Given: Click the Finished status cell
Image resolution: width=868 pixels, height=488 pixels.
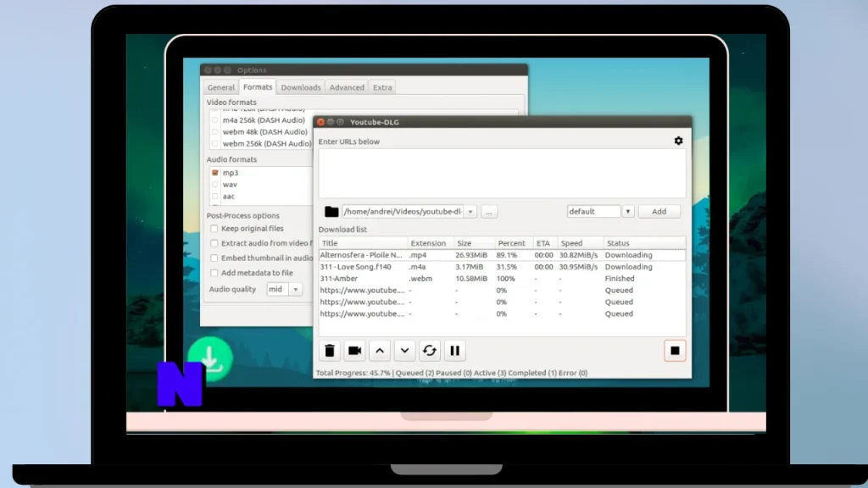Looking at the screenshot, I should click(x=620, y=278).
